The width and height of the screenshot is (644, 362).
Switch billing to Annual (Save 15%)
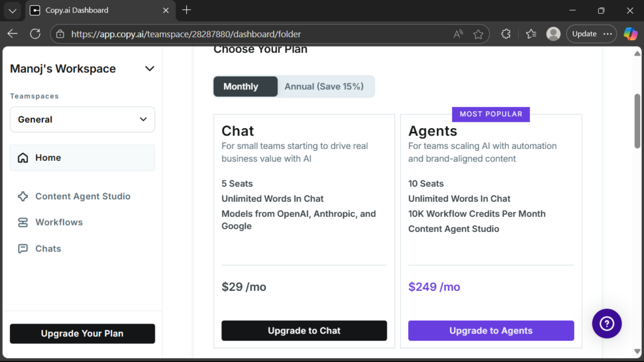(324, 87)
